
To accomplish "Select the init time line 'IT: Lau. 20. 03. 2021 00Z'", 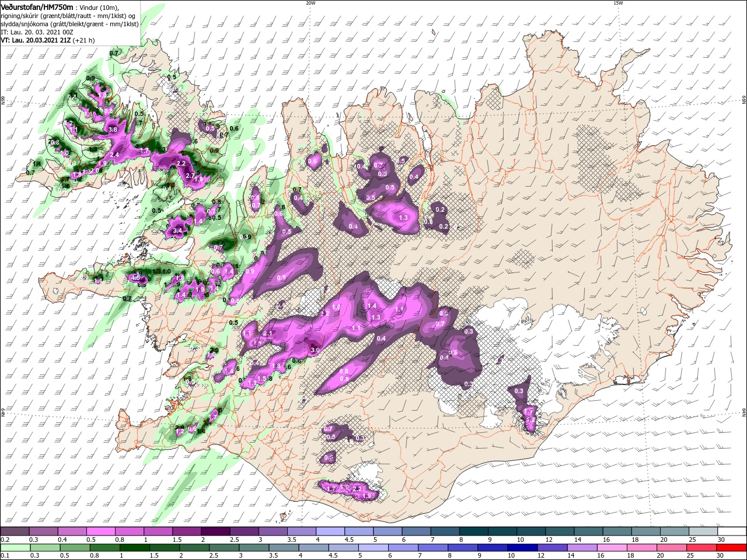I will coord(37,33).
